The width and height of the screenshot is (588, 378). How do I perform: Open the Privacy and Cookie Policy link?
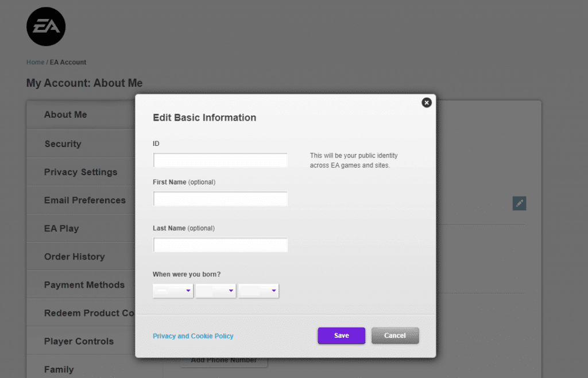tap(193, 336)
